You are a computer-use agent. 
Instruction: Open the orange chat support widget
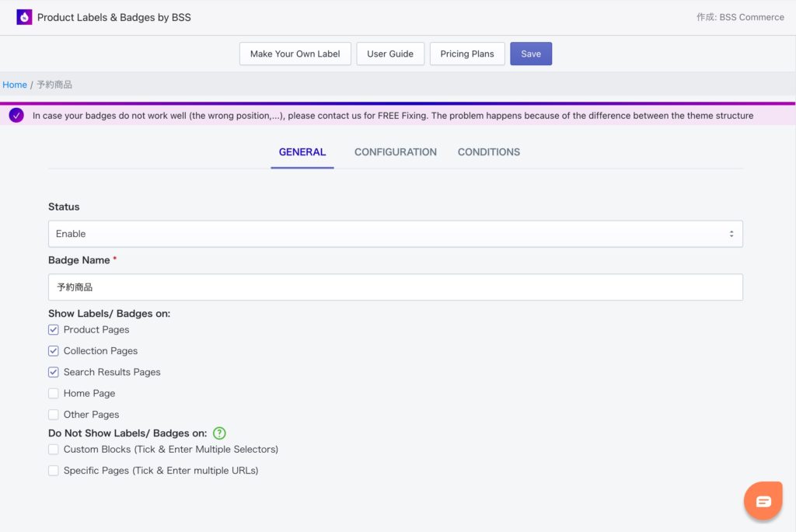click(763, 501)
